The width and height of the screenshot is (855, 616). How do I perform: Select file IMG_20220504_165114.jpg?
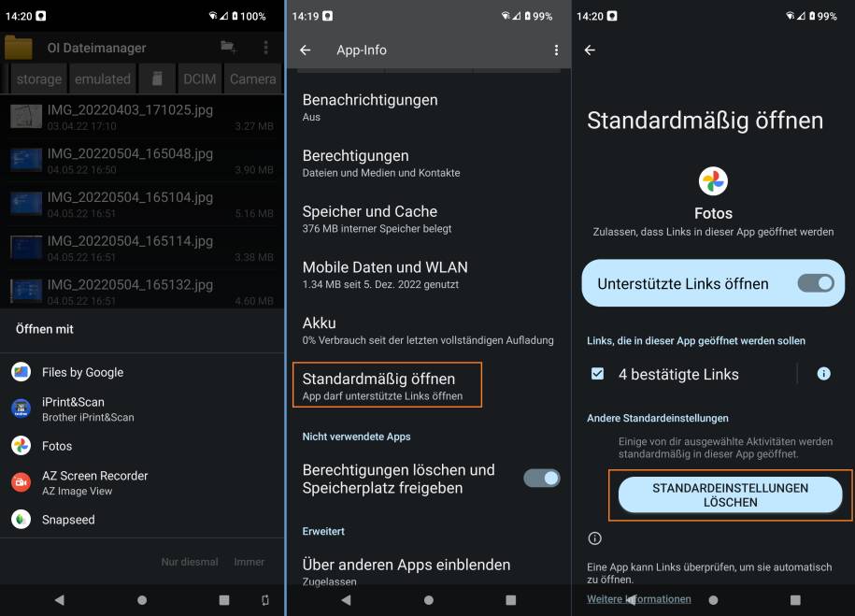[x=142, y=248]
